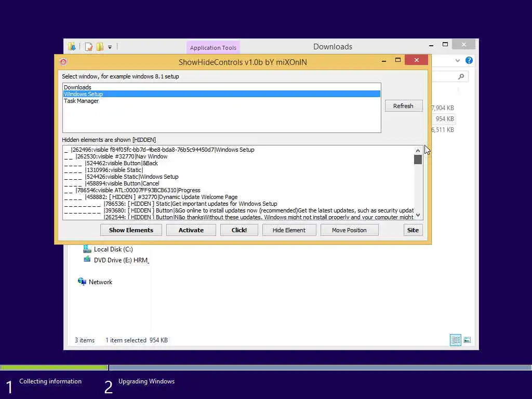The height and width of the screenshot is (399, 532).
Task: Open the Site button link
Action: pyautogui.click(x=413, y=230)
